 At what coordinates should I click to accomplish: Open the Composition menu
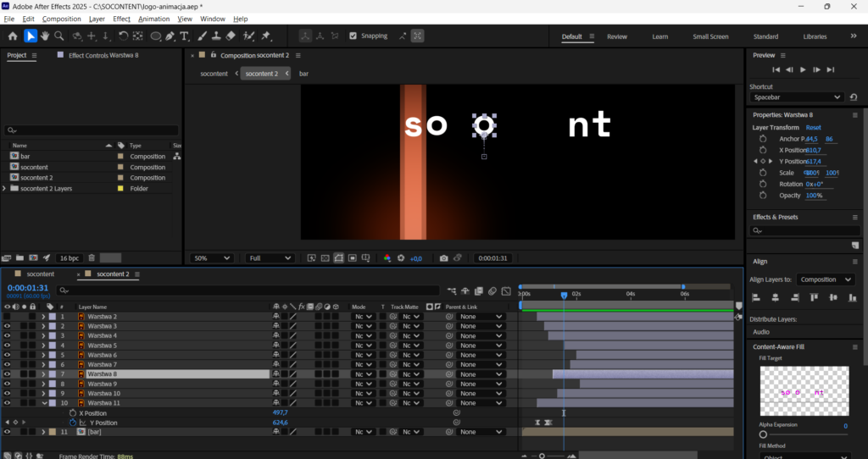point(61,19)
